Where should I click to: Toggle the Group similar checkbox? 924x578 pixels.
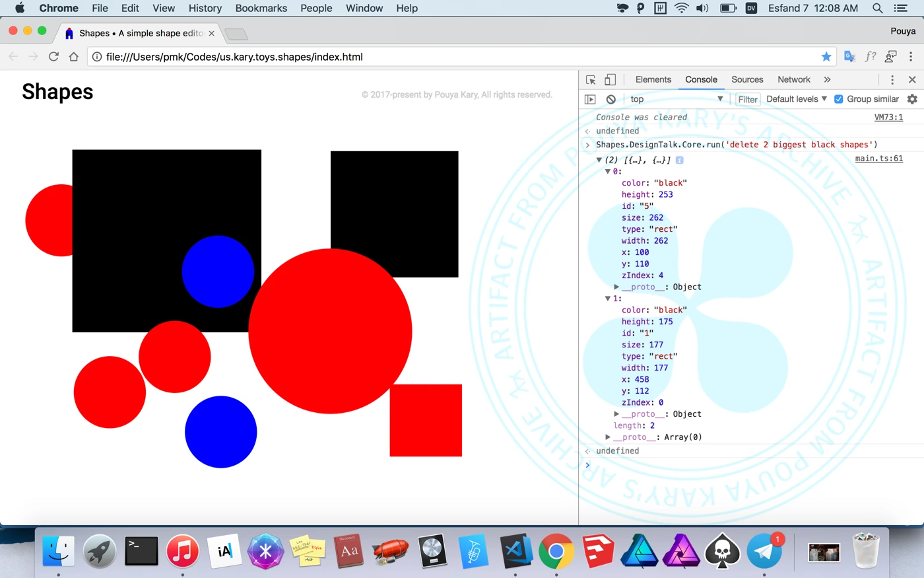click(839, 99)
